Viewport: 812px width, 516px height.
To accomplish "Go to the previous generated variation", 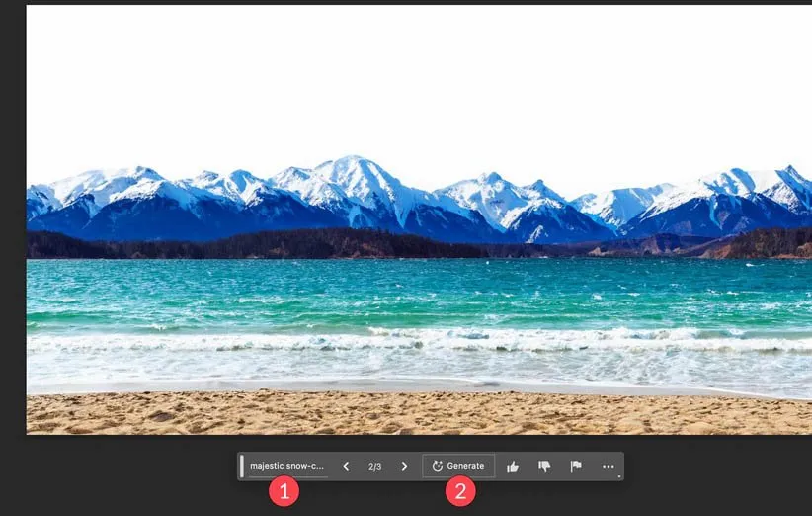I will [x=346, y=466].
